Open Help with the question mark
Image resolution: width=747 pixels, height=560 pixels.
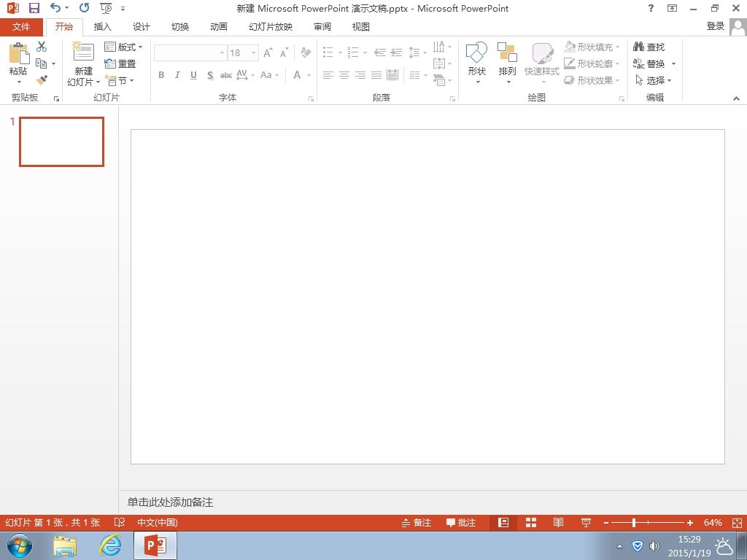click(651, 8)
